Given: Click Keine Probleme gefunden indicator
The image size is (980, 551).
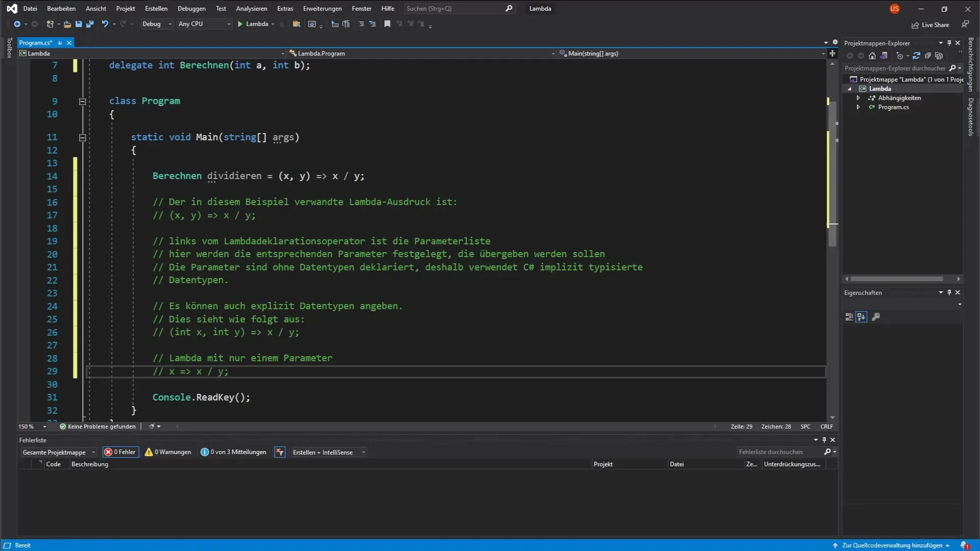Looking at the screenshot, I should [x=98, y=427].
